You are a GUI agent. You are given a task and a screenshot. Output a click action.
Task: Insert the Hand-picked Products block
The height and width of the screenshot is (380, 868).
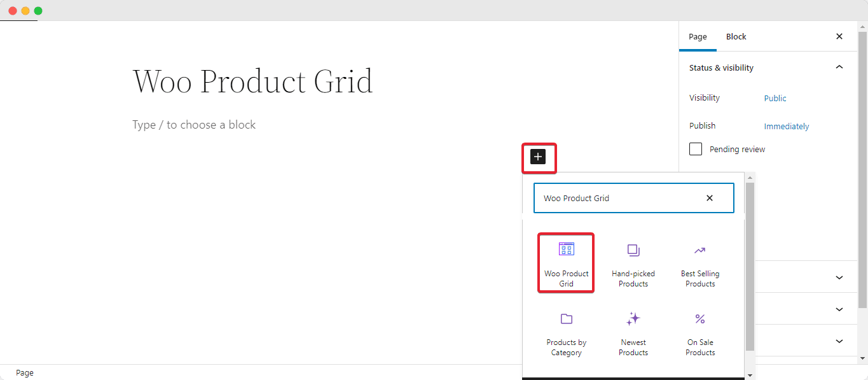tap(633, 264)
